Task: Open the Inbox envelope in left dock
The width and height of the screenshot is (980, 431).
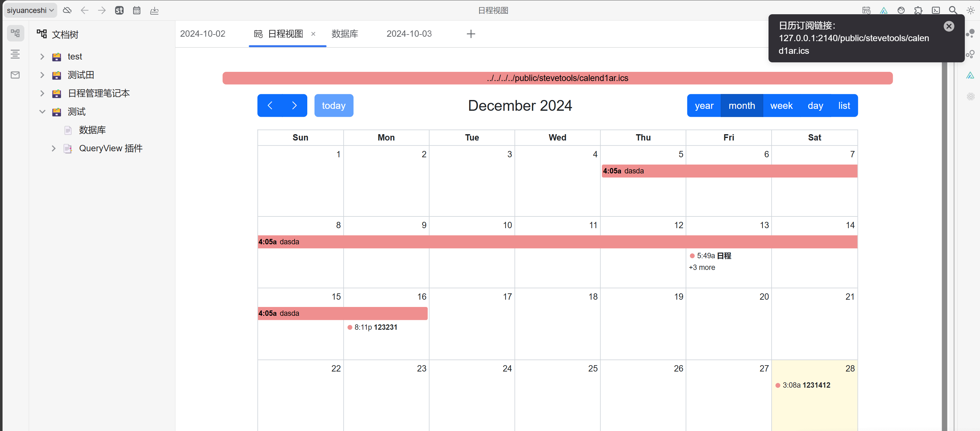Action: pyautogui.click(x=15, y=75)
